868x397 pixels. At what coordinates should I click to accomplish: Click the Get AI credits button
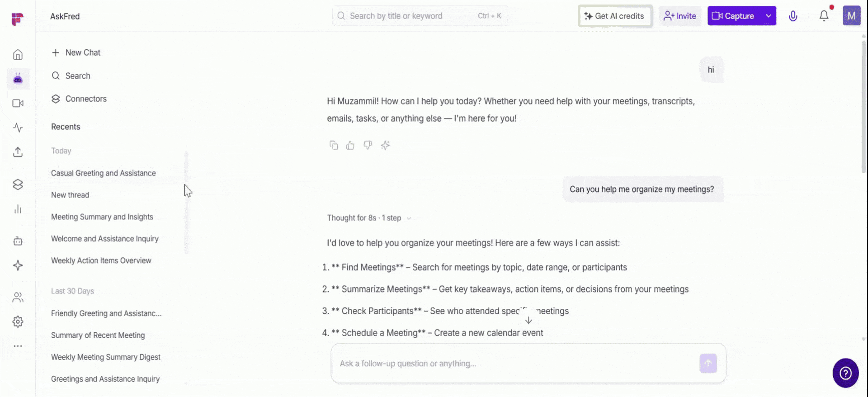click(x=615, y=16)
